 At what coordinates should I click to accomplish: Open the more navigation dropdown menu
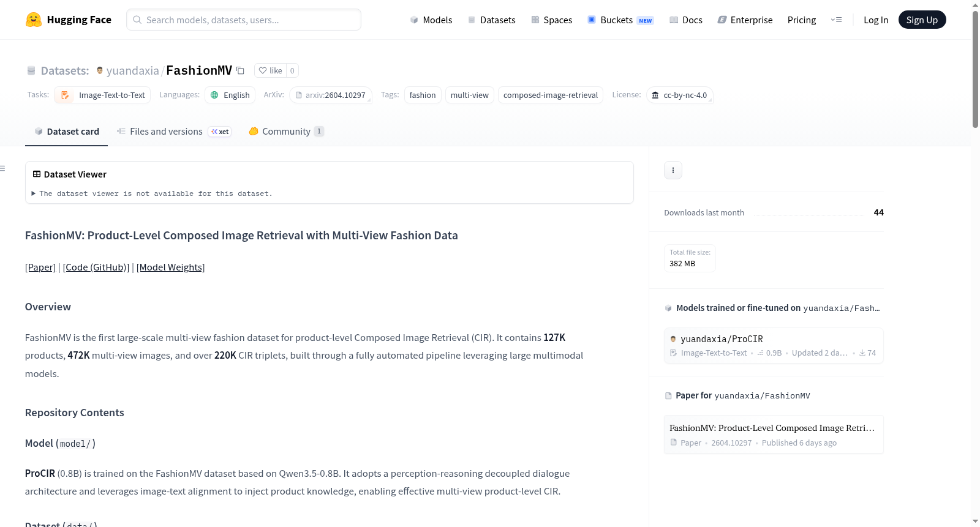[836, 20]
